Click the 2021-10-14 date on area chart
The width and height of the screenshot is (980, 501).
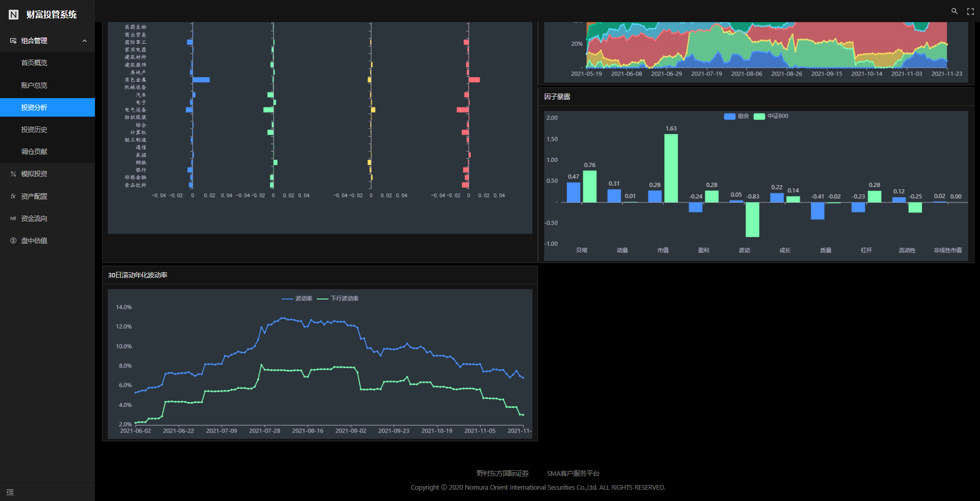[x=867, y=74]
